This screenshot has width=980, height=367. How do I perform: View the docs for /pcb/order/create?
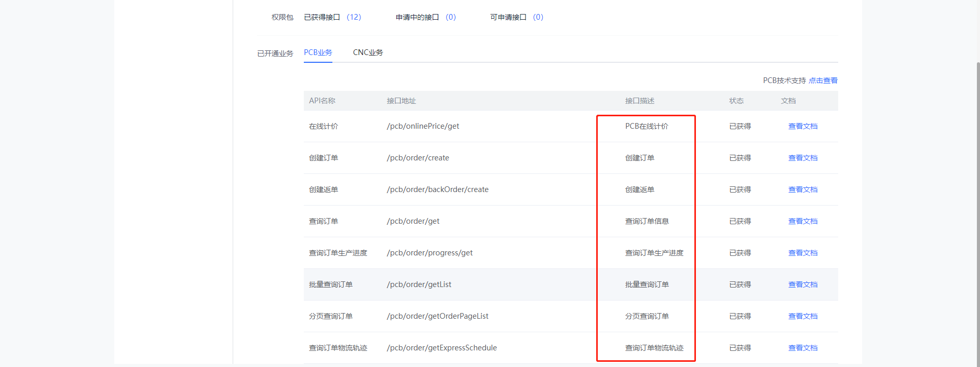[802, 158]
